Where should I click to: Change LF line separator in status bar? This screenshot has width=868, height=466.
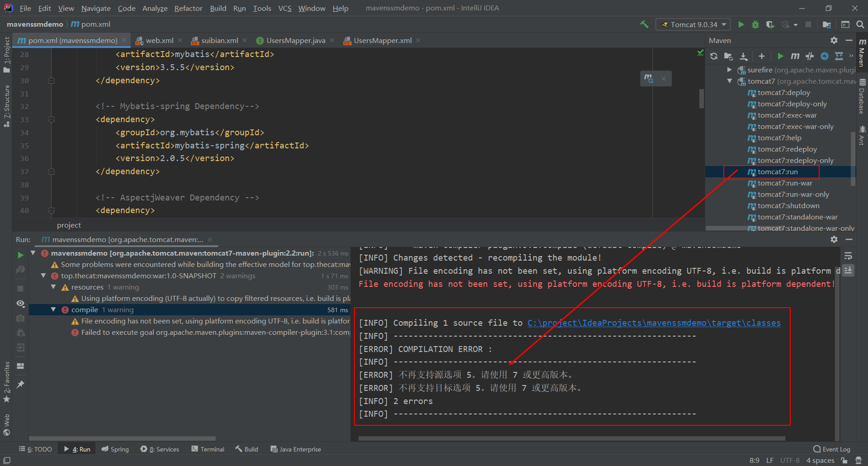[x=770, y=460]
